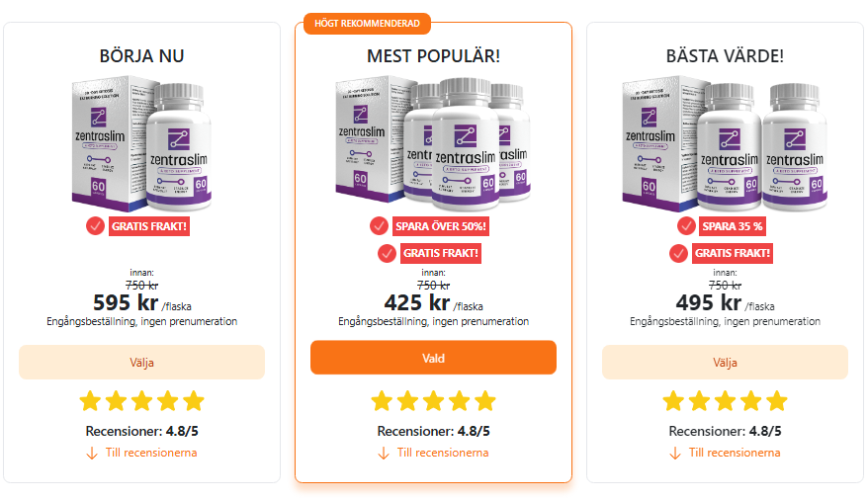Click star rating in BÖRJA NU card
The width and height of the screenshot is (868, 501).
tap(141, 401)
